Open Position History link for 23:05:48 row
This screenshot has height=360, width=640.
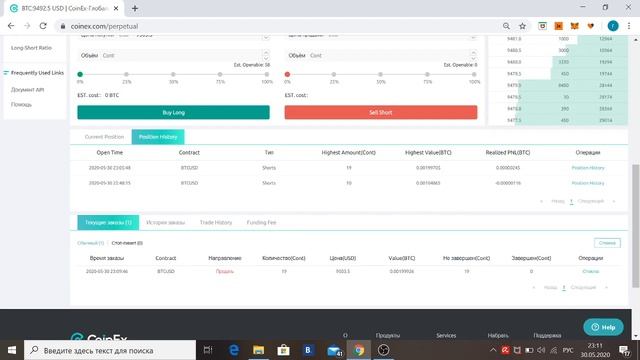(588, 168)
